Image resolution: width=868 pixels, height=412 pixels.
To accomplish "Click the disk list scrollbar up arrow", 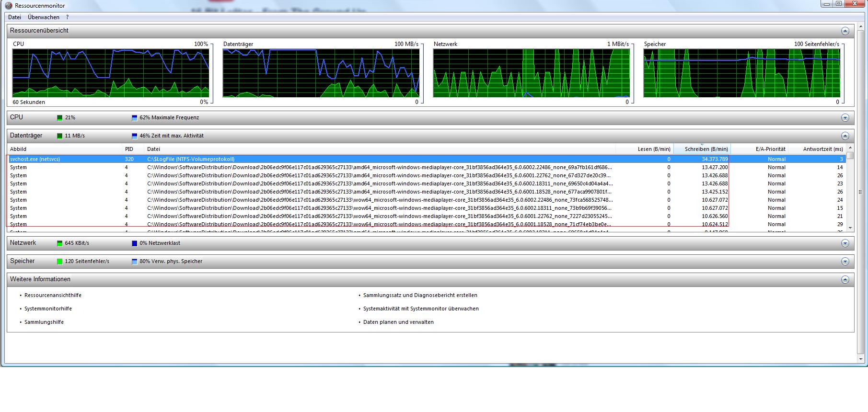I will (x=850, y=148).
